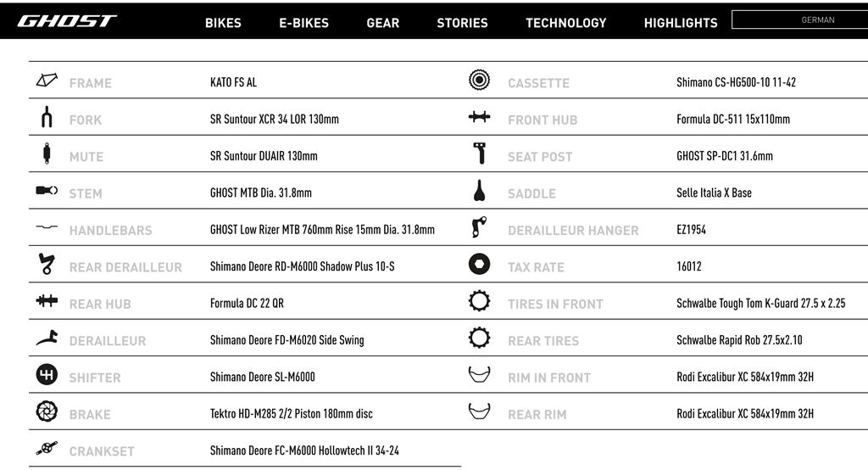Click the saddle icon
Screen dimensions: 868x470
point(479,192)
